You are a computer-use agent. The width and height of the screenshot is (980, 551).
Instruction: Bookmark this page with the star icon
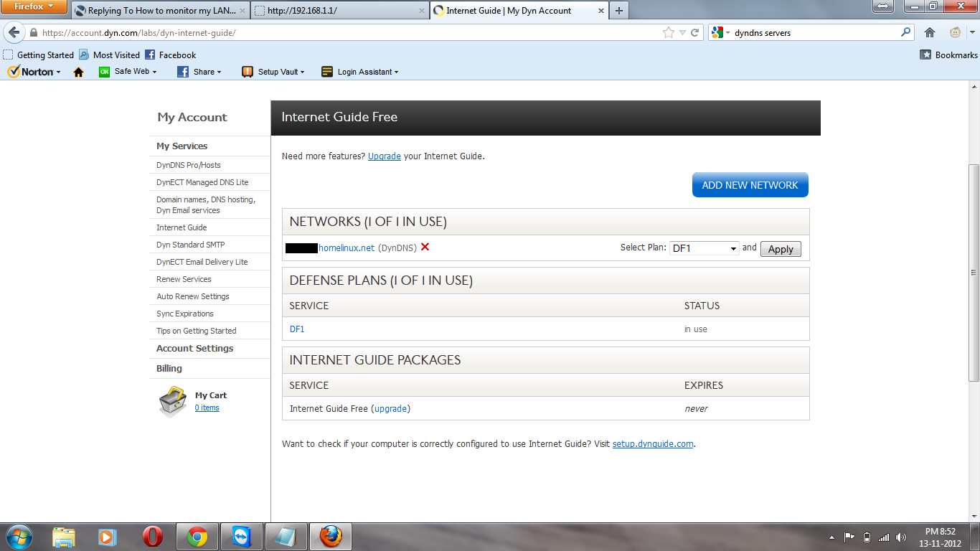tap(669, 32)
